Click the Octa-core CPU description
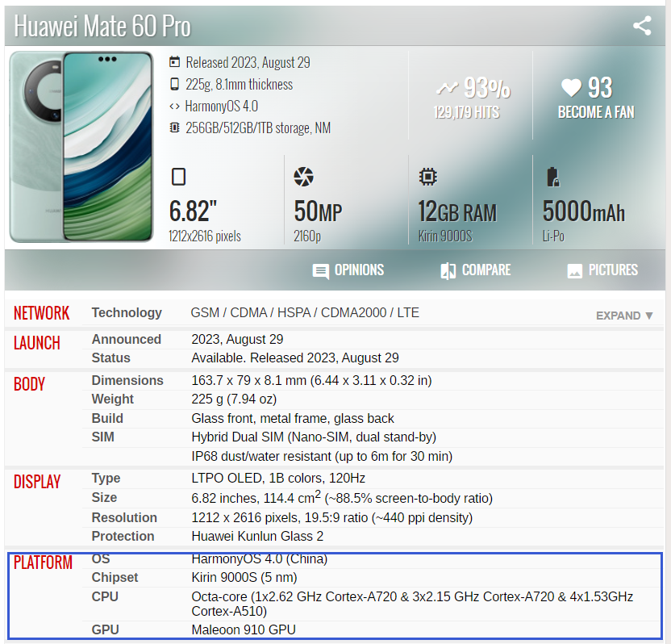Image resolution: width=671 pixels, height=644 pixels. [413, 604]
